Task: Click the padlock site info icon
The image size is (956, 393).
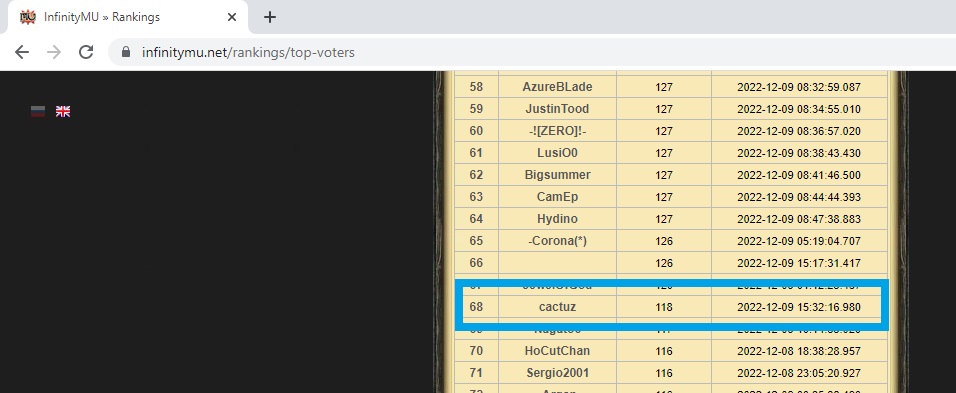Action: pos(126,52)
